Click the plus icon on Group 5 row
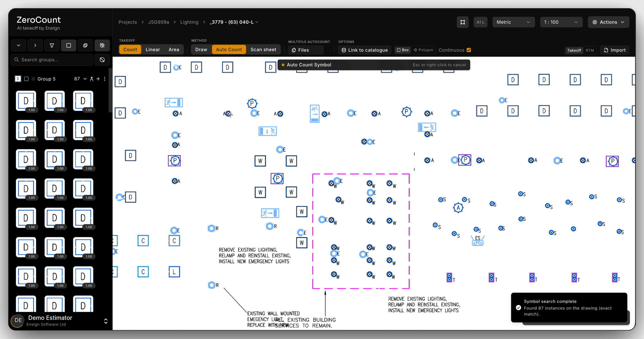644x339 pixels. pyautogui.click(x=98, y=79)
